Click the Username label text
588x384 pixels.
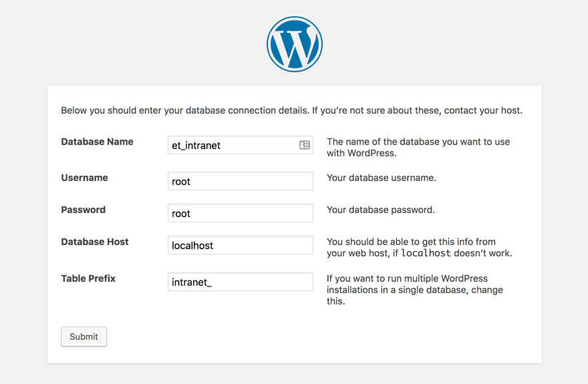[x=84, y=178]
